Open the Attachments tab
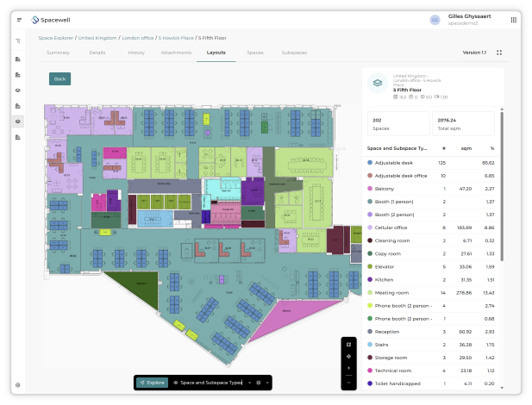532x405 pixels. 176,53
